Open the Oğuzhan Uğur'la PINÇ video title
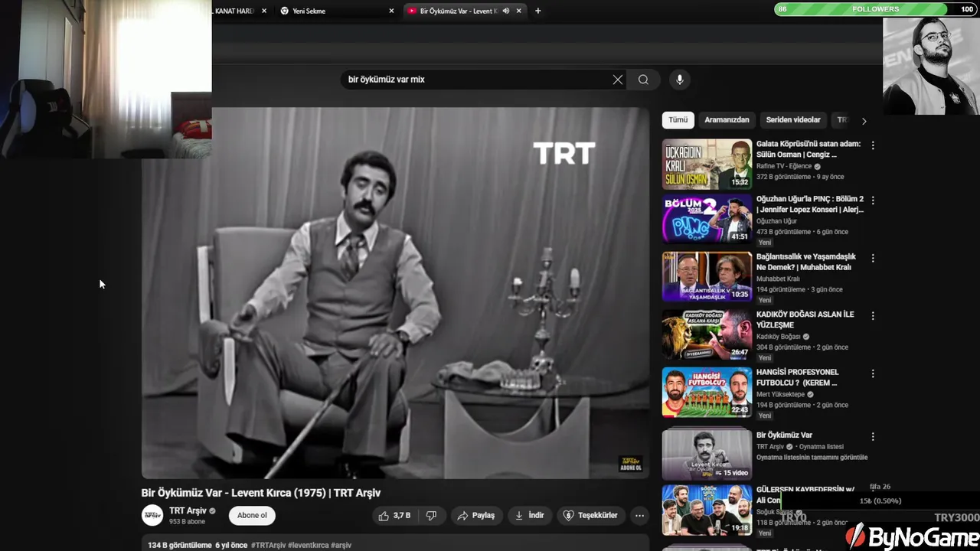This screenshot has width=980, height=551. (810, 204)
